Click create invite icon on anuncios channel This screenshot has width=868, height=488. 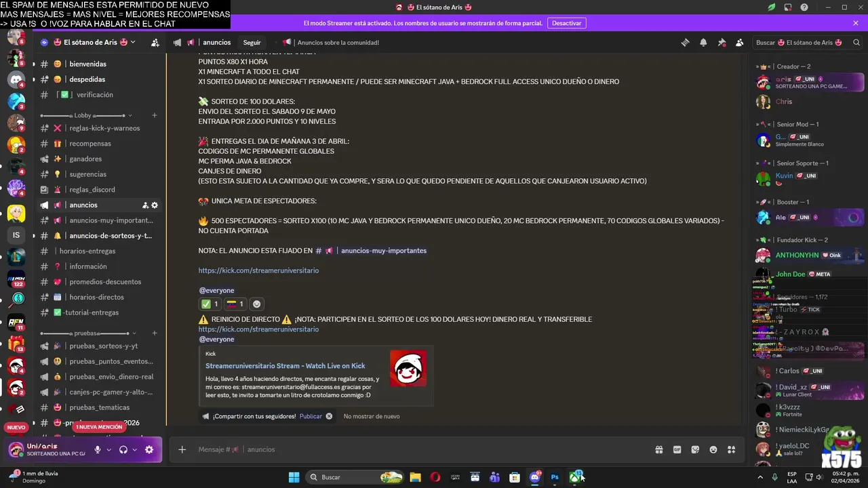145,205
